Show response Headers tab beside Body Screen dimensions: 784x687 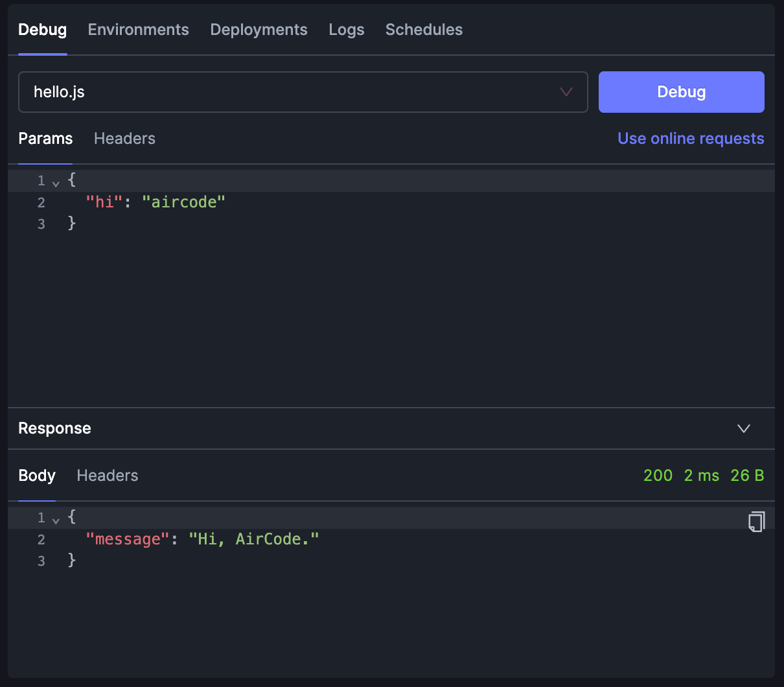coord(108,476)
